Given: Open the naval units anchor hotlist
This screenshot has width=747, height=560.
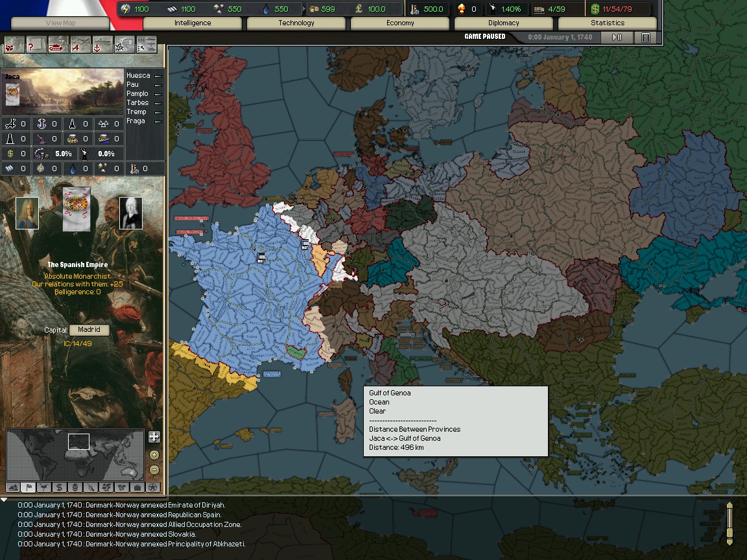Looking at the screenshot, I should tap(101, 45).
